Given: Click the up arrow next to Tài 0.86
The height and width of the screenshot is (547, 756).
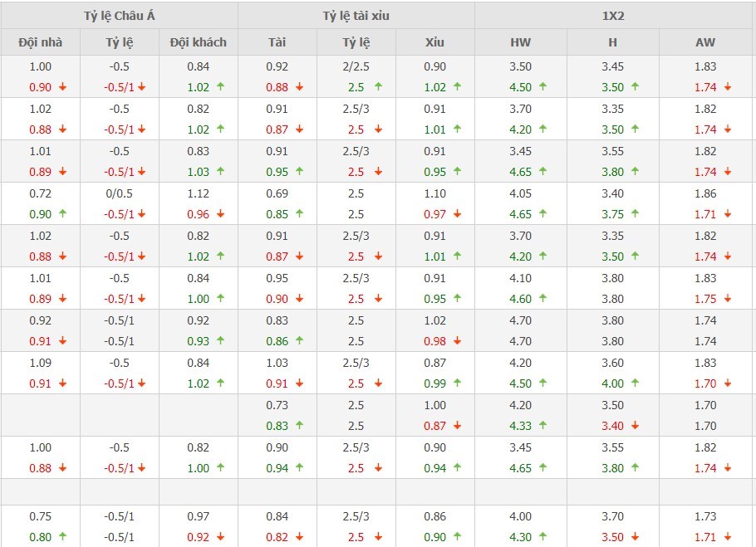Looking at the screenshot, I should [x=299, y=341].
